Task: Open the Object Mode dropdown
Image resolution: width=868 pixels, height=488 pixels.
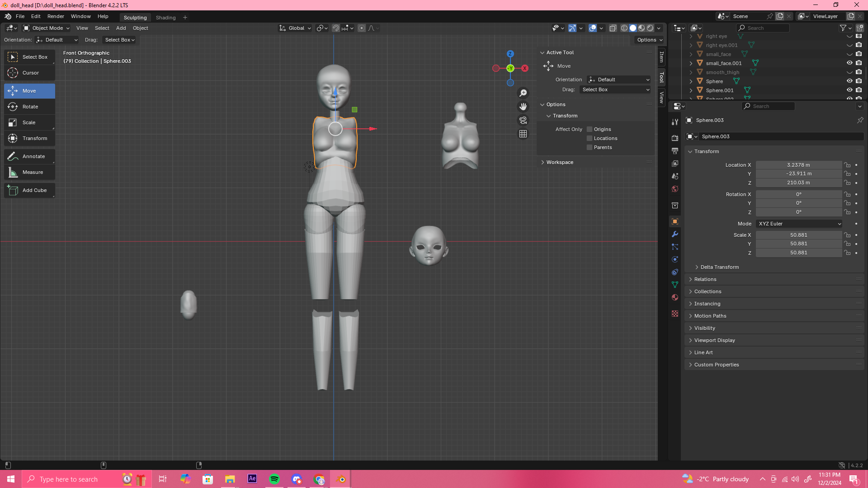Action: coord(47,28)
